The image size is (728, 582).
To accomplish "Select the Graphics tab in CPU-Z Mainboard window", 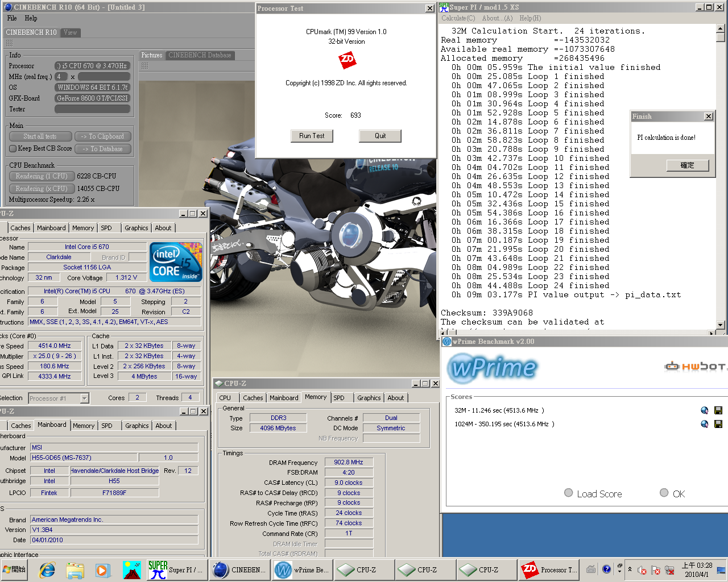I will point(137,426).
